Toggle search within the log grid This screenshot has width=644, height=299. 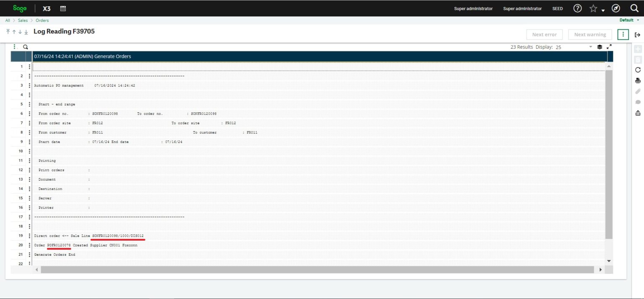click(x=25, y=47)
